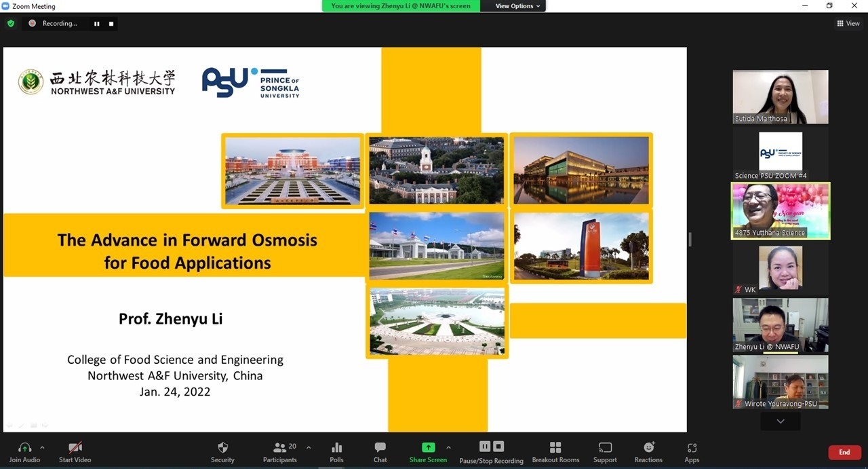The image size is (868, 469).
Task: Expand the arrow next to Participants
Action: tap(309, 447)
